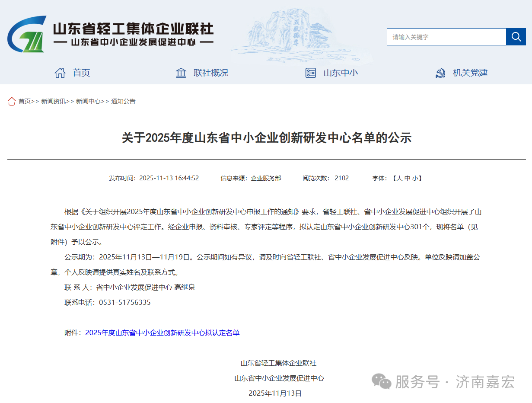This screenshot has height=403, width=532.
Task: Click the search magnifier icon
Action: coord(516,37)
